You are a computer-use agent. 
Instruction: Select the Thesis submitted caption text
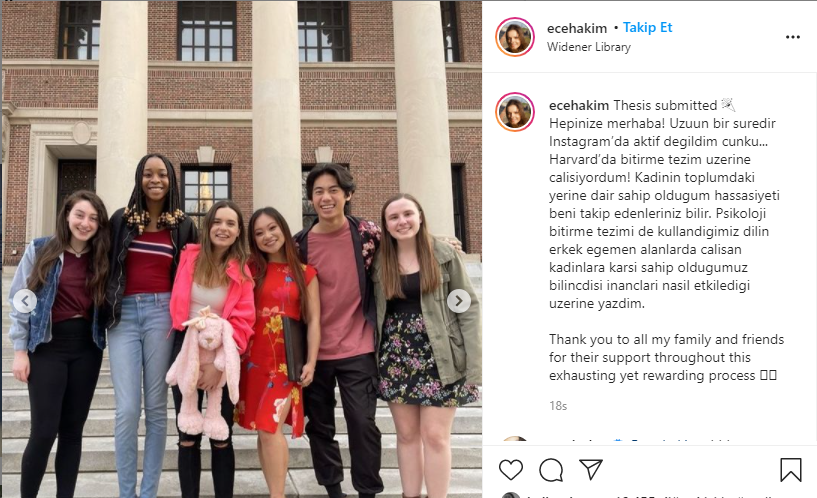pos(665,105)
